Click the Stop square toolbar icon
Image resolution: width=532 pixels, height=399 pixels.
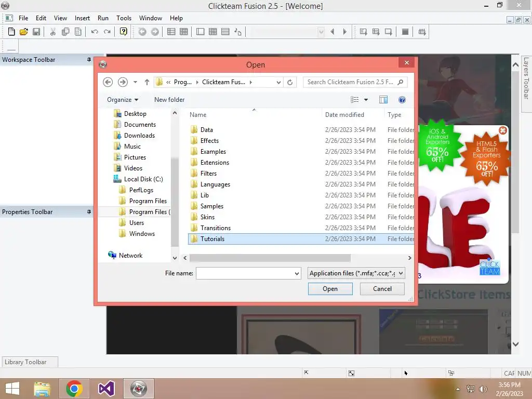point(405,32)
